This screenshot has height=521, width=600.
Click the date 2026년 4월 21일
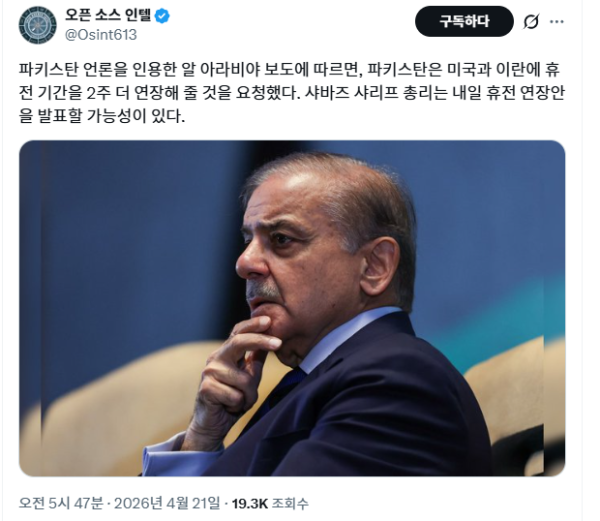pyautogui.click(x=167, y=503)
